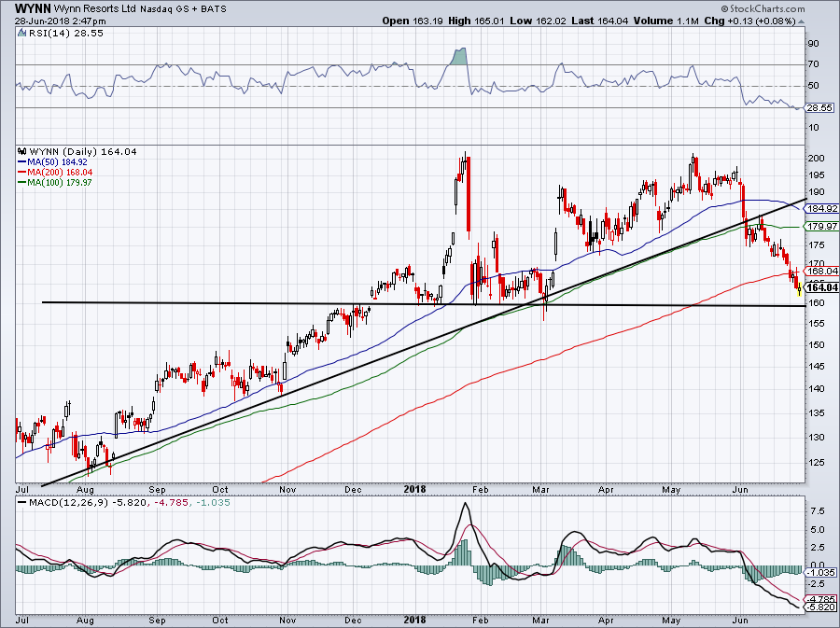Click the latest yellow candlestick at the chart's right edge

pos(799,289)
